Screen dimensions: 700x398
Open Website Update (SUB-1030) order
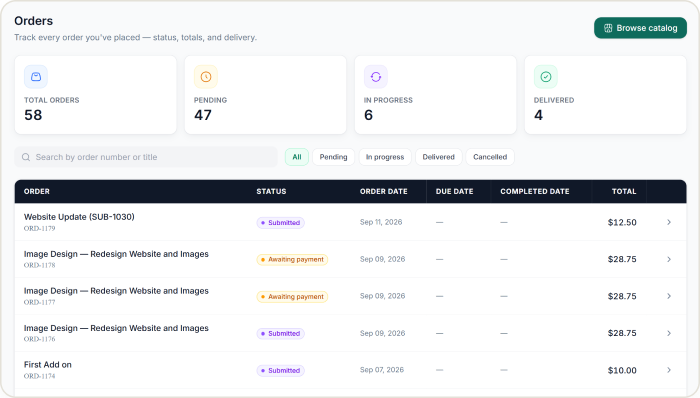click(79, 217)
